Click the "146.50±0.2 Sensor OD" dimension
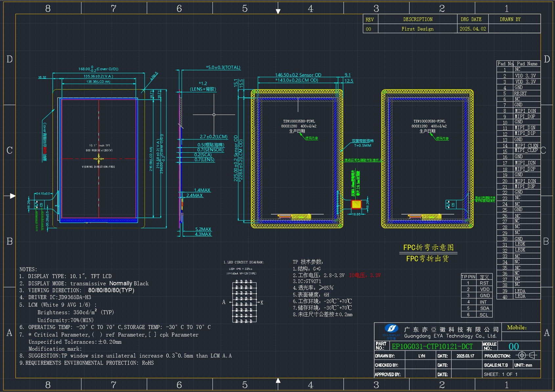 (298, 75)
